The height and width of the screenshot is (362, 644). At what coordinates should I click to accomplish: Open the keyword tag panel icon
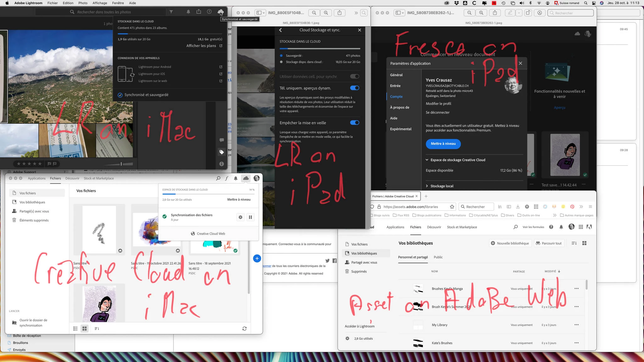click(x=221, y=152)
